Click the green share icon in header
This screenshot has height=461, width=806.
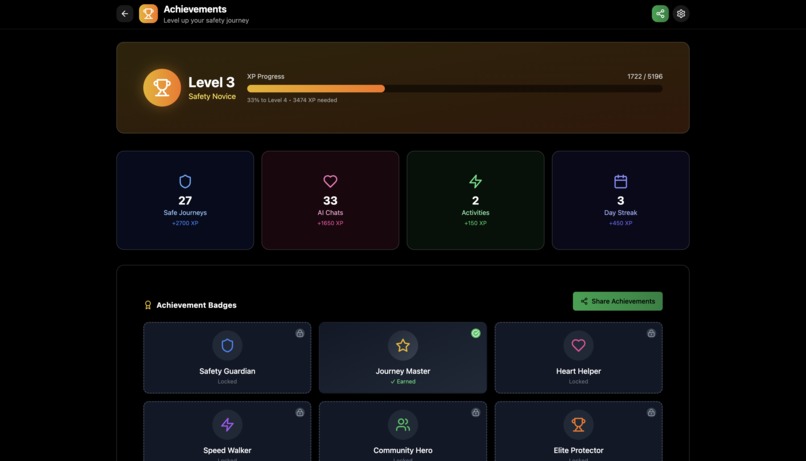pyautogui.click(x=660, y=13)
